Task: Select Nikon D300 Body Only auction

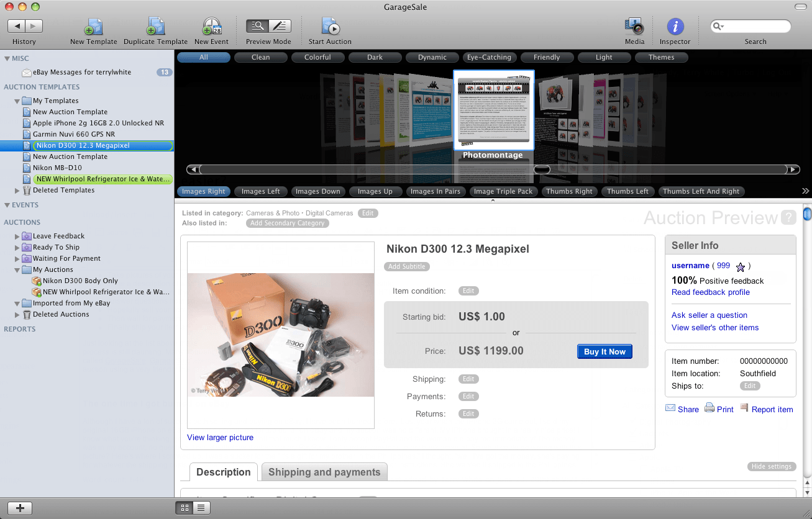Action: tap(80, 281)
